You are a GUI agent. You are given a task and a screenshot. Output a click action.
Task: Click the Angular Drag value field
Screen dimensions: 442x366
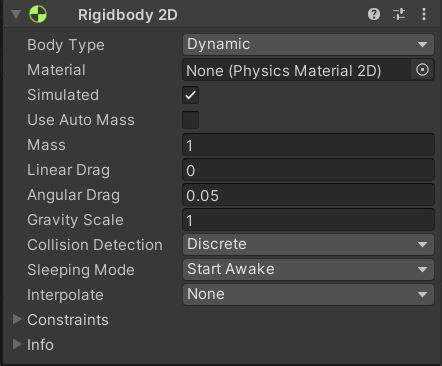pyautogui.click(x=308, y=195)
